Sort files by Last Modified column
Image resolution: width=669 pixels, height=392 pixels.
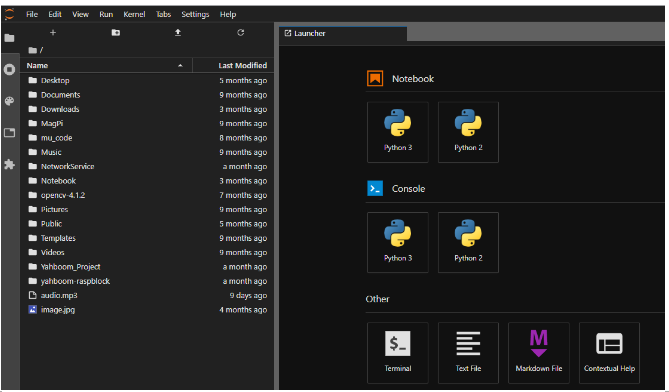coord(242,65)
